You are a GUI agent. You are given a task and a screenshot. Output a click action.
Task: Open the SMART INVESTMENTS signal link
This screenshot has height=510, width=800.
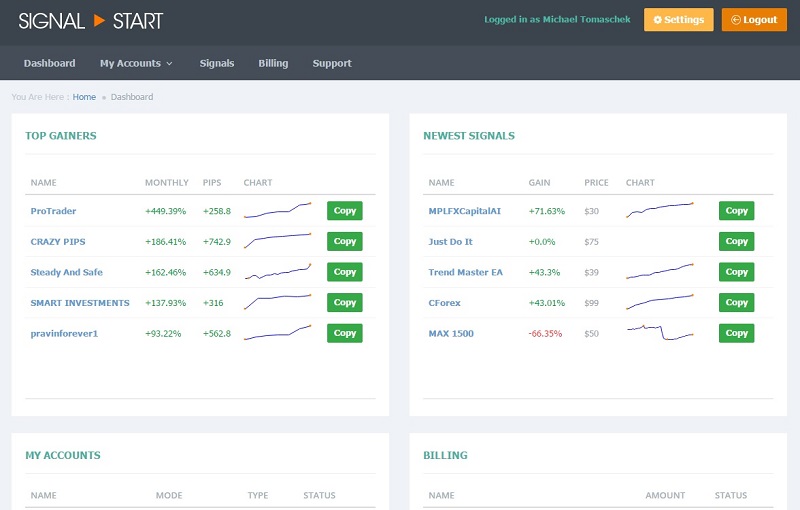(x=80, y=303)
